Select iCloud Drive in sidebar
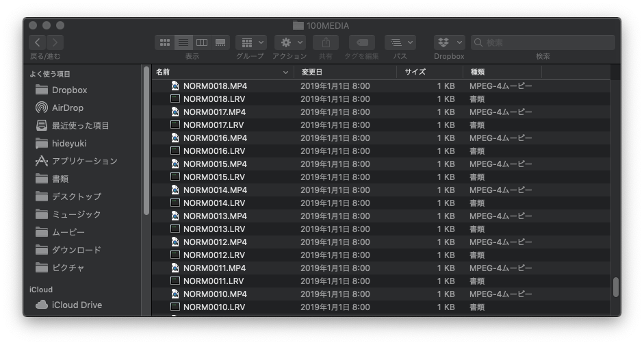Image resolution: width=644 pixels, height=345 pixels. [76, 305]
